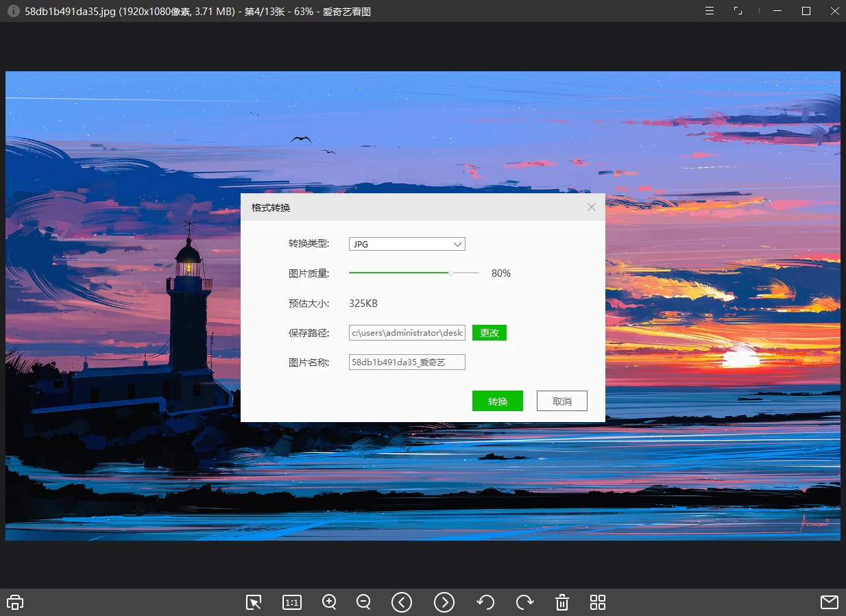Click inside the 图片名称 name field
The image size is (846, 616).
[407, 362]
